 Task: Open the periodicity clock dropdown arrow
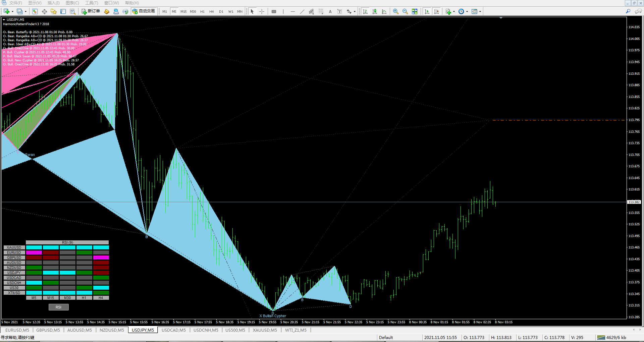click(467, 12)
